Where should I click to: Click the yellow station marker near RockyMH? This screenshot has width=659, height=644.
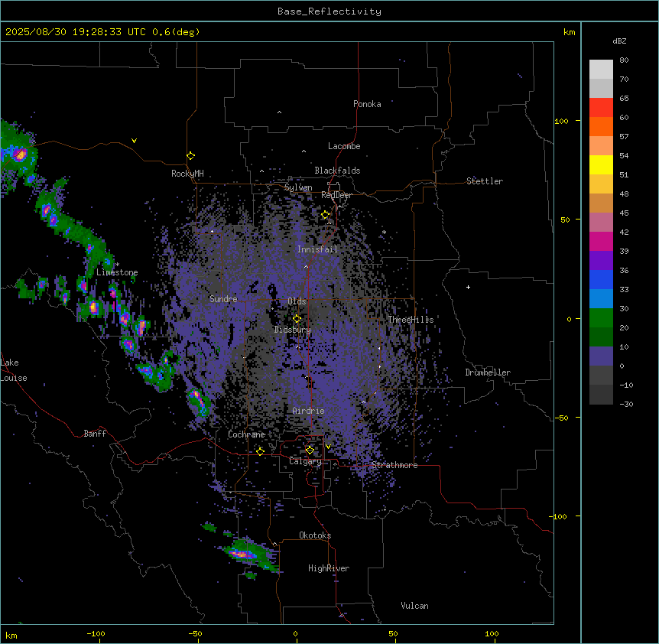click(191, 156)
